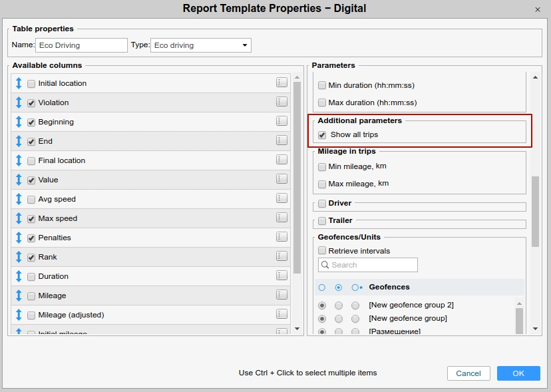Expand the Driver section checkbox

[322, 204]
